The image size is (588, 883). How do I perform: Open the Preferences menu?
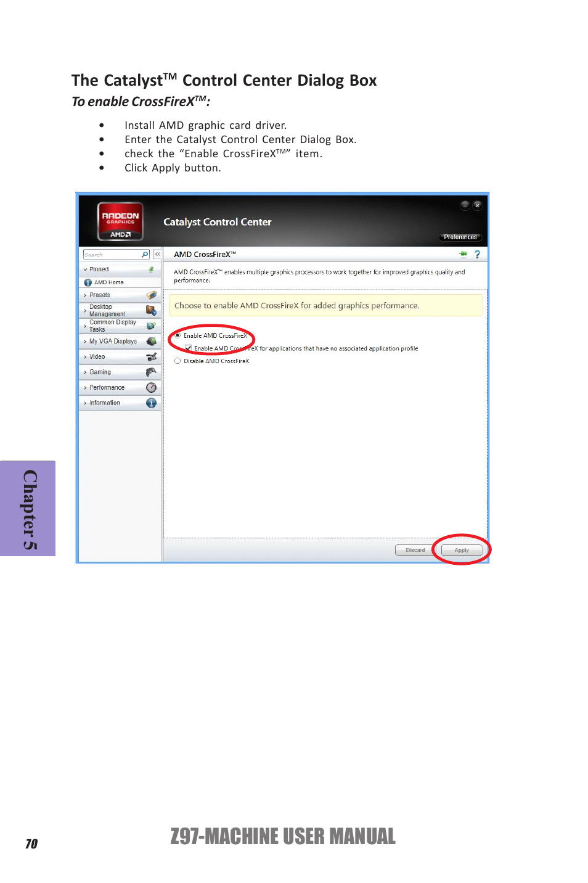tap(460, 237)
